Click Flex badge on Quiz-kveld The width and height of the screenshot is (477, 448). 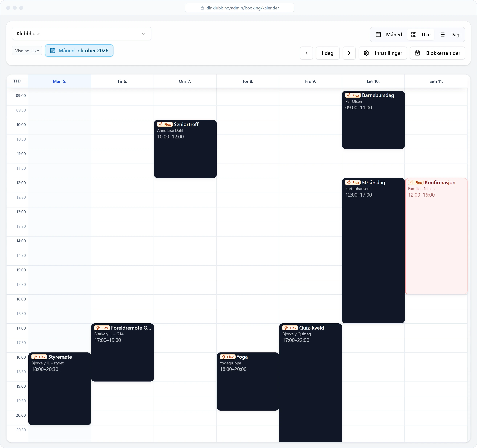tap(290, 328)
